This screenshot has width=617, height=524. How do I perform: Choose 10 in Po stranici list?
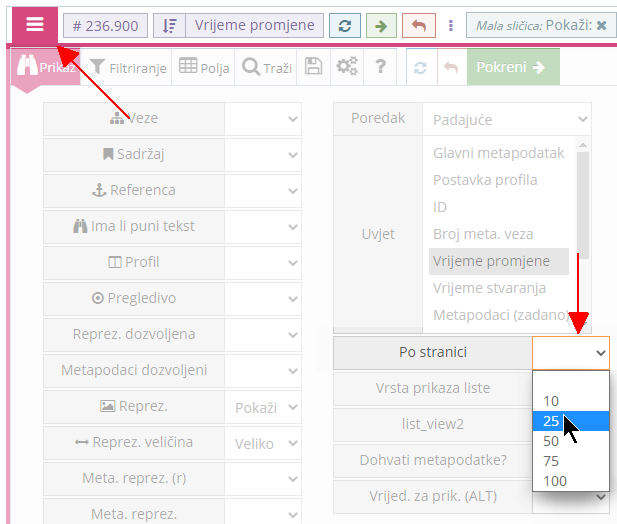pos(571,401)
